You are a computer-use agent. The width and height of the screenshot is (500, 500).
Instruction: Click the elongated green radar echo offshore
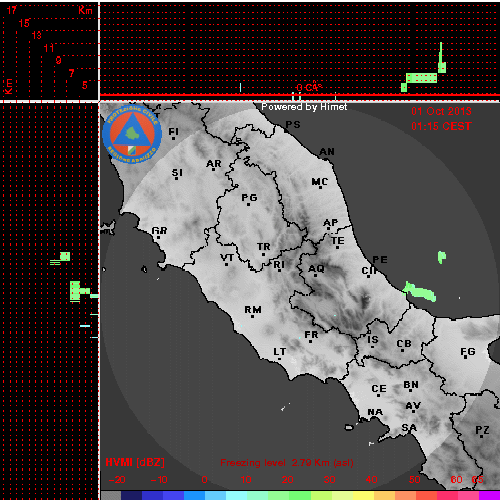click(419, 291)
